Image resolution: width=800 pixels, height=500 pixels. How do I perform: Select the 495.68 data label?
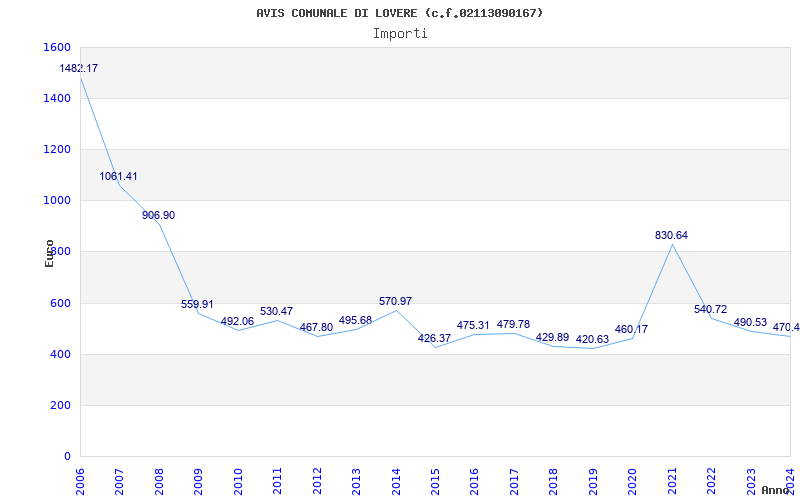pyautogui.click(x=356, y=320)
